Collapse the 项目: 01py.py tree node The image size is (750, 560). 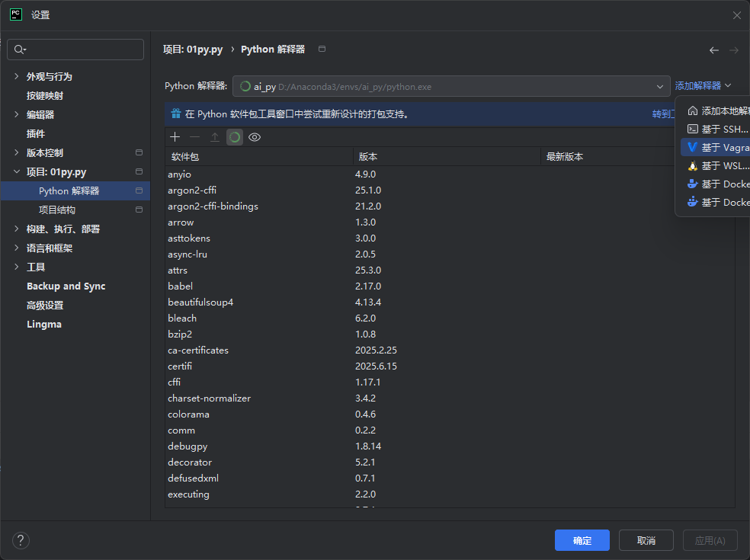16,171
